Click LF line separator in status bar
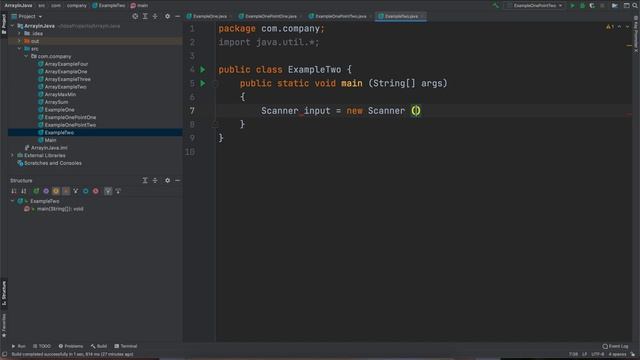 [584, 354]
